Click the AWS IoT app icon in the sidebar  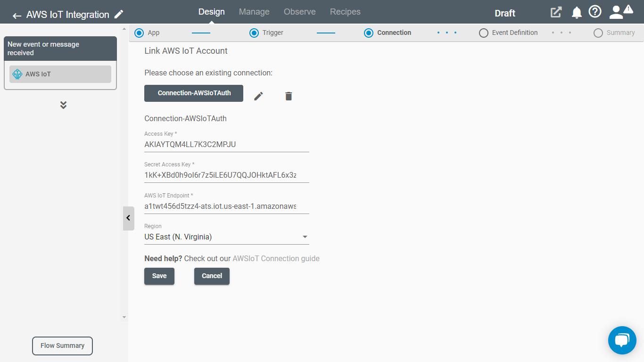pos(17,74)
